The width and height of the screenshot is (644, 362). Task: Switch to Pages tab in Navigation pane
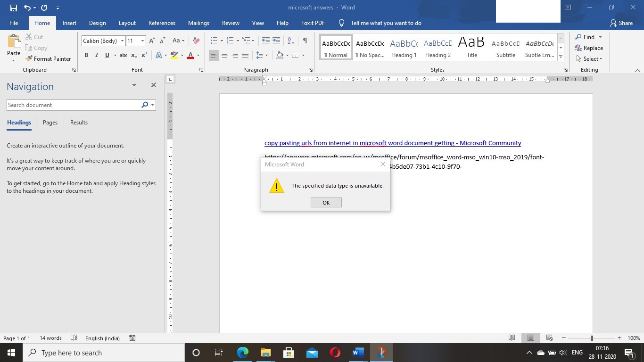[x=50, y=123]
